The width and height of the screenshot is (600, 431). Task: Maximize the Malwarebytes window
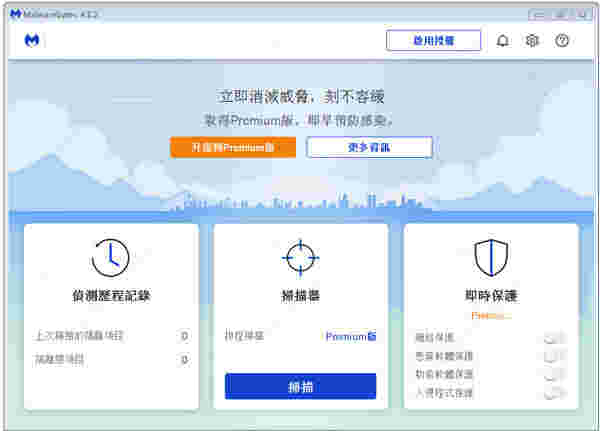tap(560, 15)
